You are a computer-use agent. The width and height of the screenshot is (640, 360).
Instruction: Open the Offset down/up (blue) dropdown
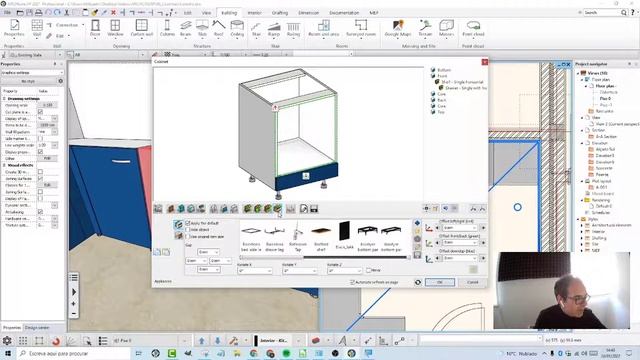coord(460,258)
